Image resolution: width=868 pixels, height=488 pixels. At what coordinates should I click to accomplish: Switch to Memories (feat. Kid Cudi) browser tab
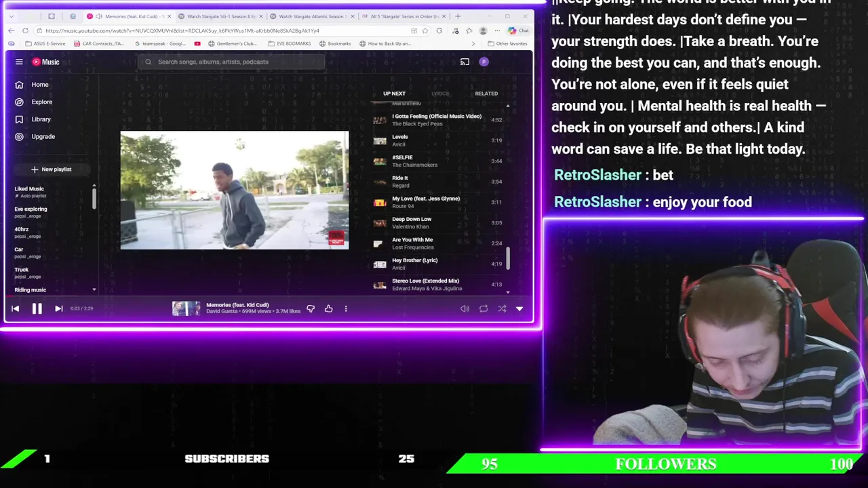pyautogui.click(x=129, y=16)
